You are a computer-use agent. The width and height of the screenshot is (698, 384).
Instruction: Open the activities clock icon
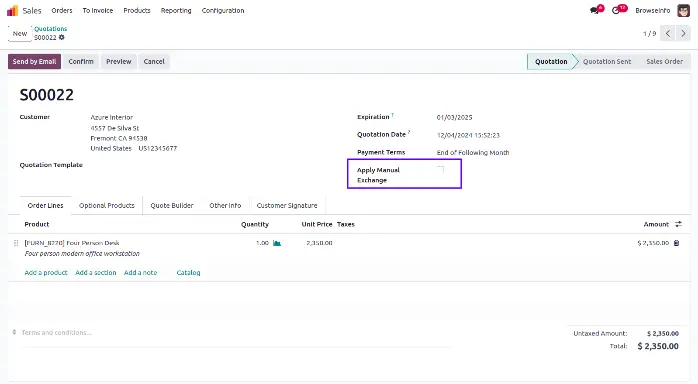(x=616, y=10)
